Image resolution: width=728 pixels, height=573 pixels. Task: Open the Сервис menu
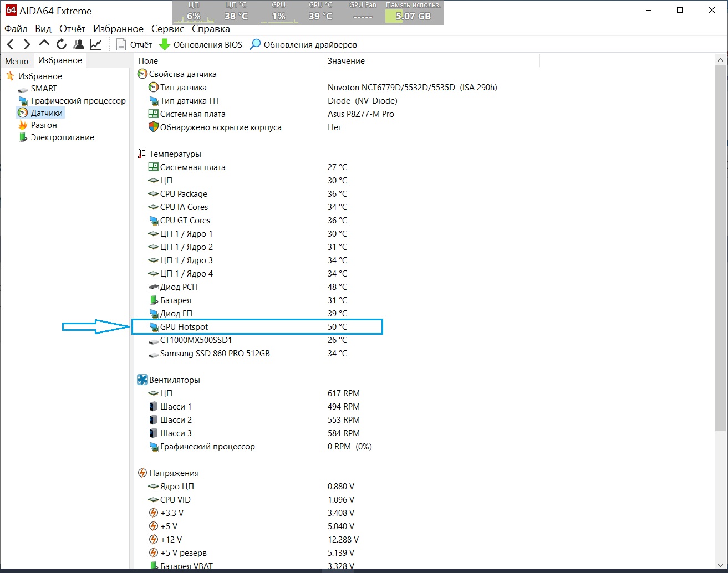[167, 29]
